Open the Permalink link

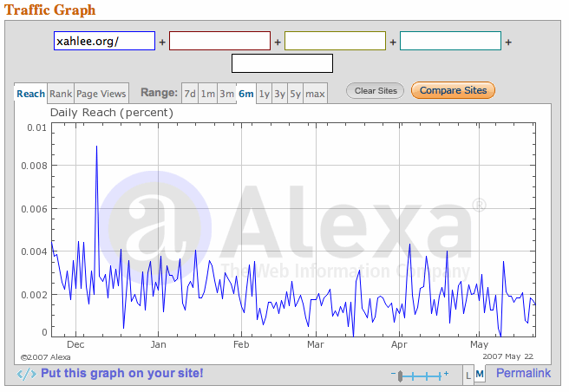[x=523, y=374]
